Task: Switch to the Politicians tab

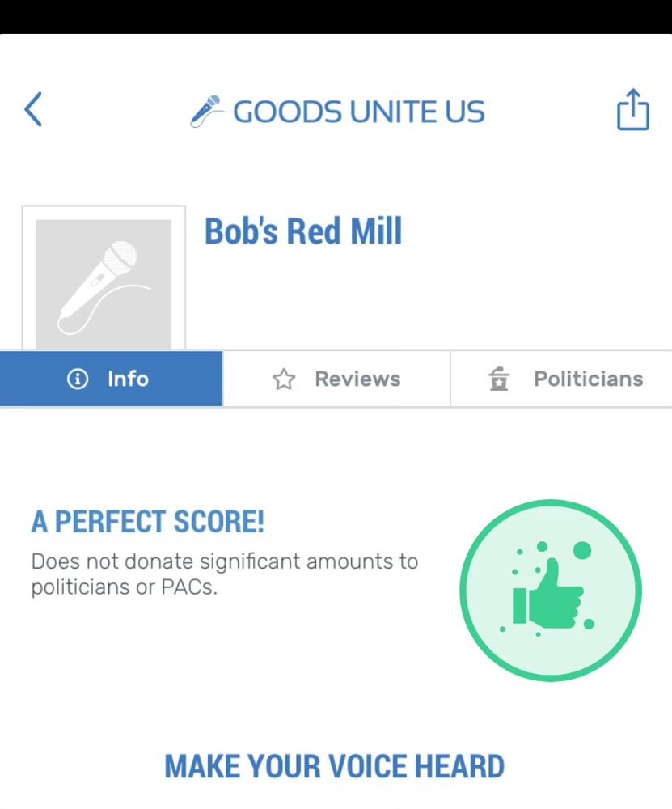Action: click(561, 379)
